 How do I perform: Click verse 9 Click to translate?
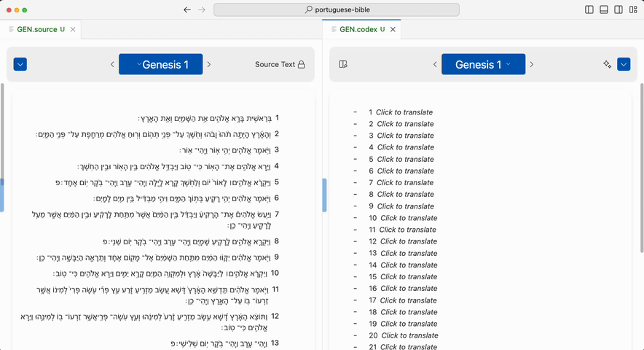coord(405,206)
